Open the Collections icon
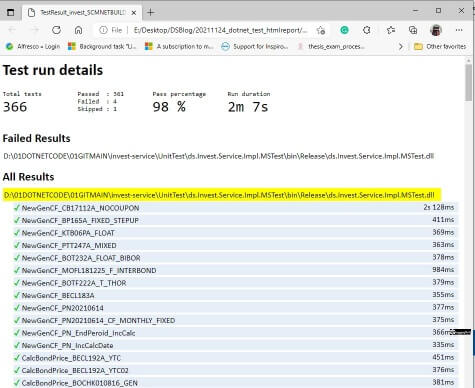This screenshot has height=388, width=475. pos(413,30)
